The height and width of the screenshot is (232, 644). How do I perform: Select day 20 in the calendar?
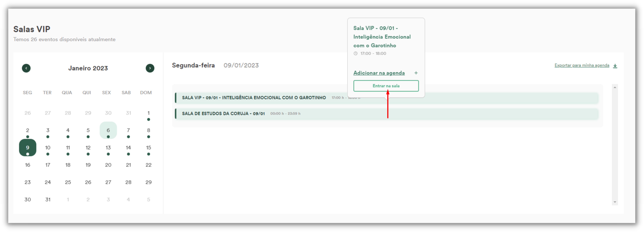pyautogui.click(x=108, y=165)
